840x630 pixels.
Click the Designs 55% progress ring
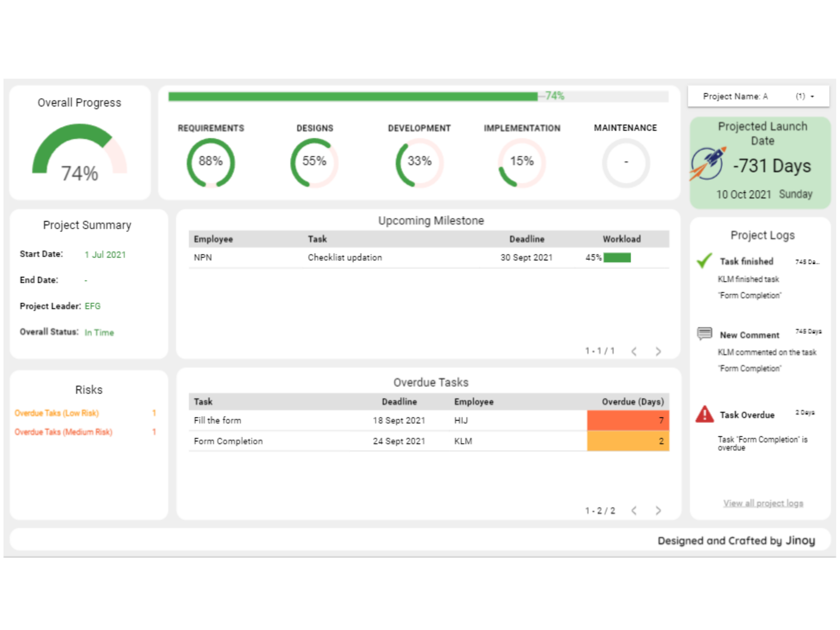pyautogui.click(x=314, y=162)
